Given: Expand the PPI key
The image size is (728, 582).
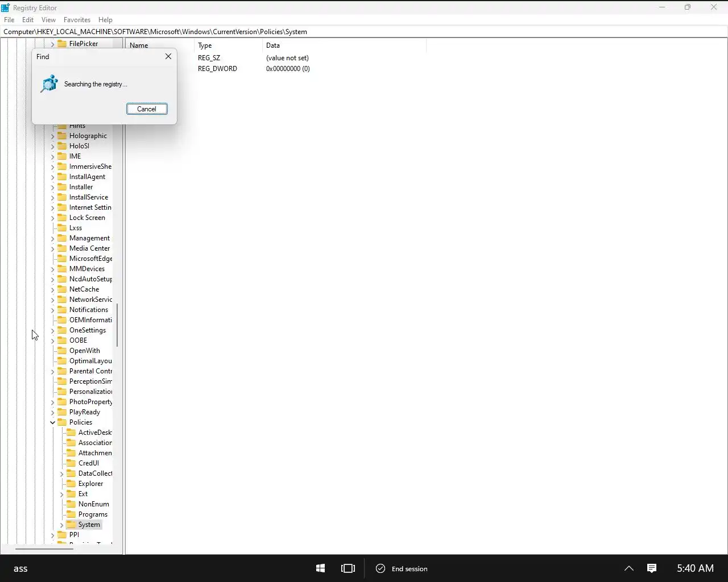Looking at the screenshot, I should click(x=53, y=535).
